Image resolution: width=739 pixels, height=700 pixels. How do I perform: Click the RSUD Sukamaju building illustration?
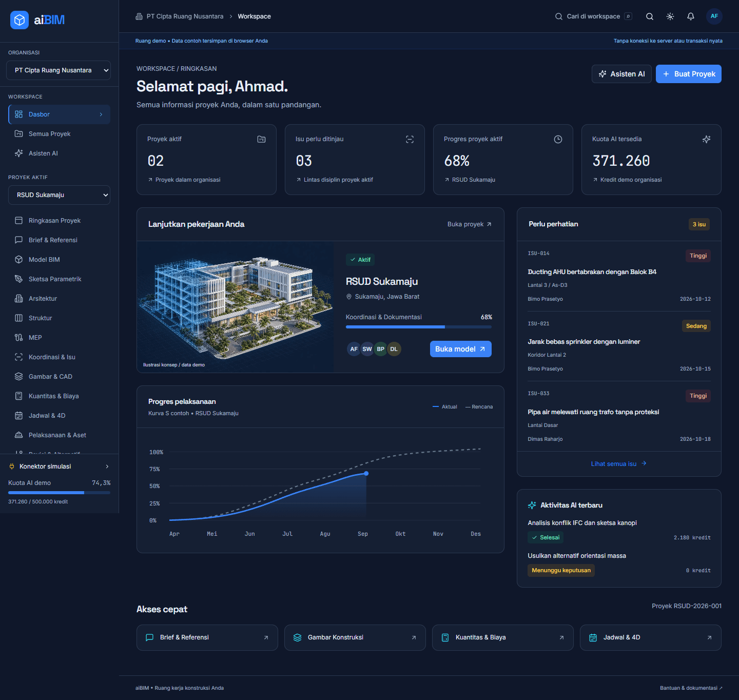(236, 307)
